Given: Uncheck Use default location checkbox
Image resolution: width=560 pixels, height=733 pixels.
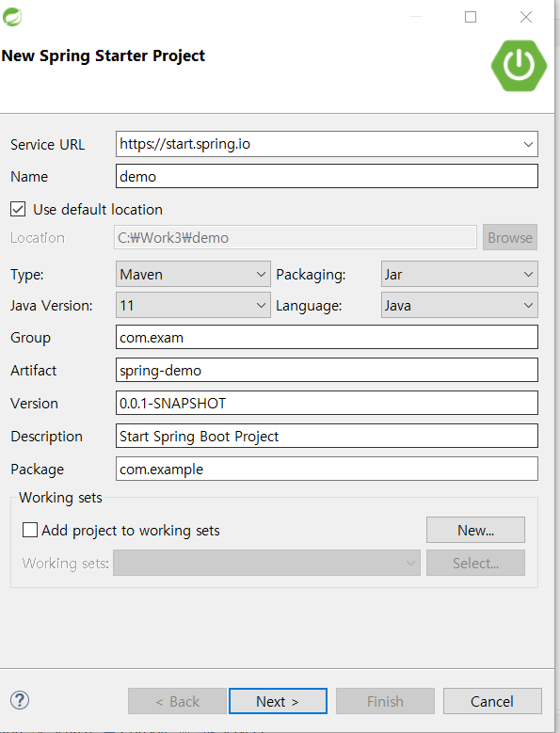Looking at the screenshot, I should click(18, 209).
